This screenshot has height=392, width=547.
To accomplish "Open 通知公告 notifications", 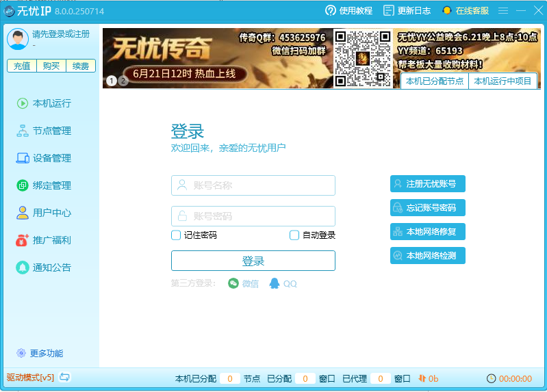I will (x=44, y=267).
